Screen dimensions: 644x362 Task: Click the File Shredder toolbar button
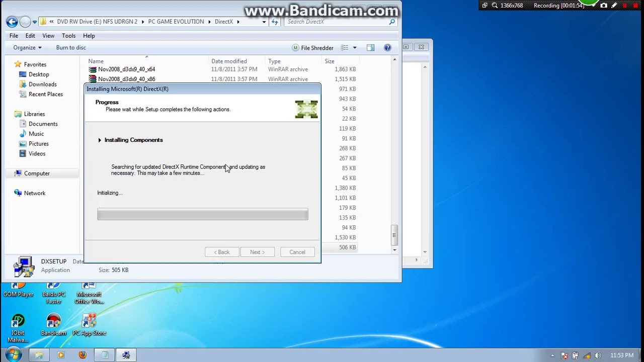pos(312,48)
